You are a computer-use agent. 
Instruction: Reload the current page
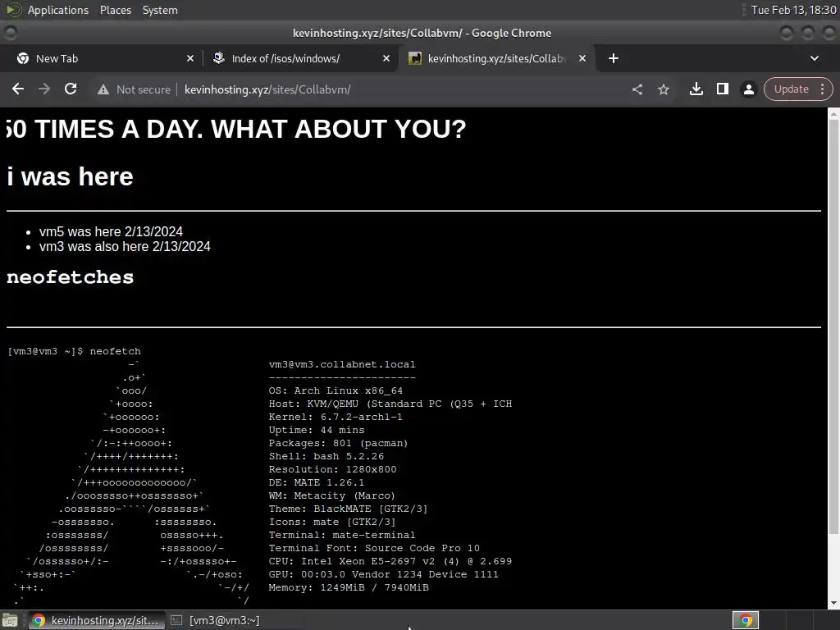pyautogui.click(x=71, y=89)
